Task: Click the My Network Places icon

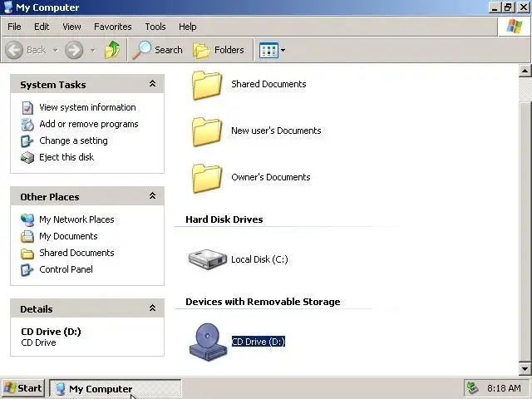Action: [x=27, y=219]
